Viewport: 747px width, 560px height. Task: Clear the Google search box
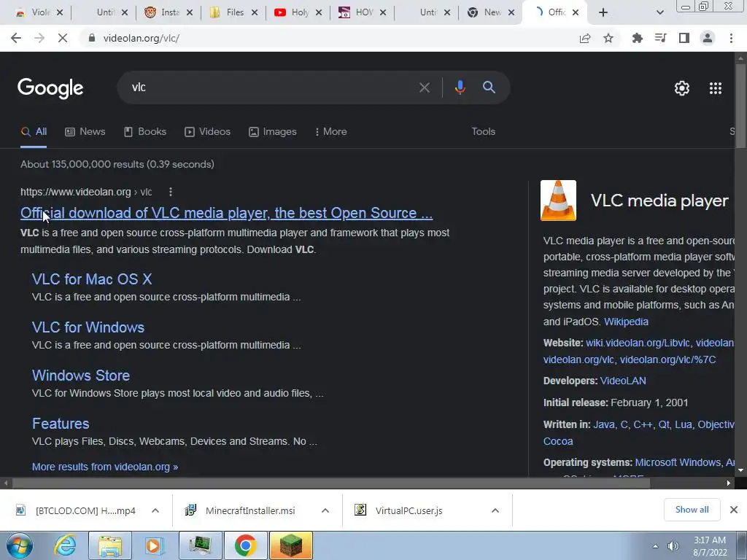point(424,87)
